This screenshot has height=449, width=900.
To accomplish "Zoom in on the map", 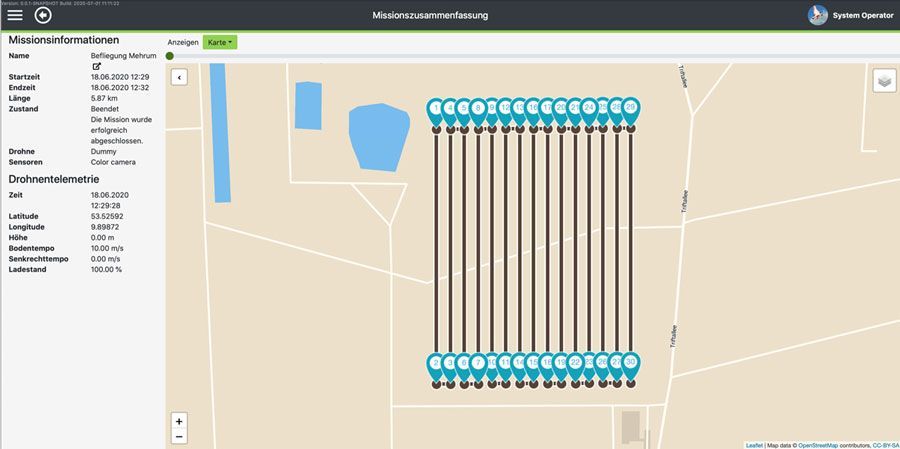I will coord(179,421).
